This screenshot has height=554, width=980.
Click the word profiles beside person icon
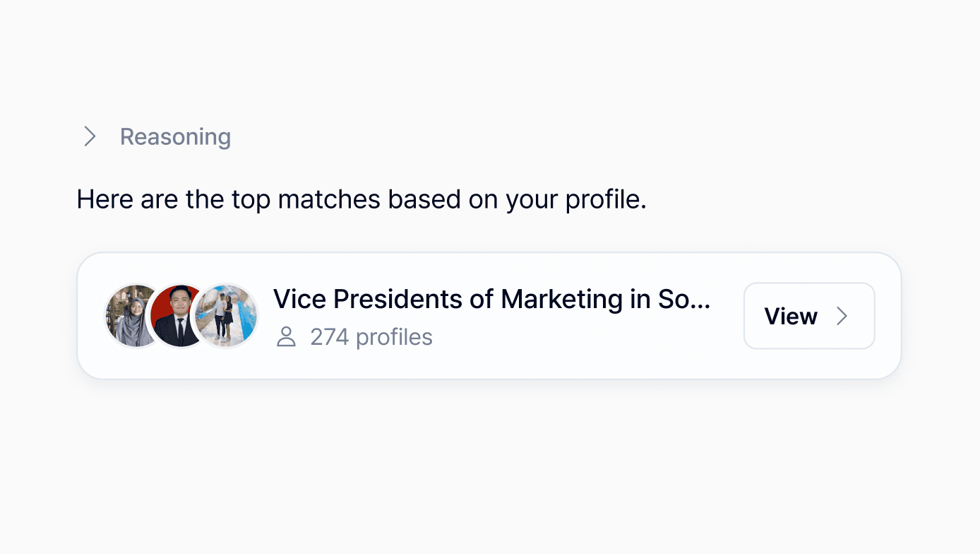[x=394, y=337]
